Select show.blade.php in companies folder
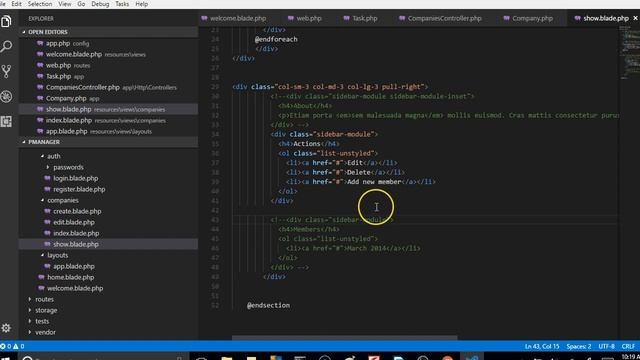The width and height of the screenshot is (640, 360). [x=109, y=244]
